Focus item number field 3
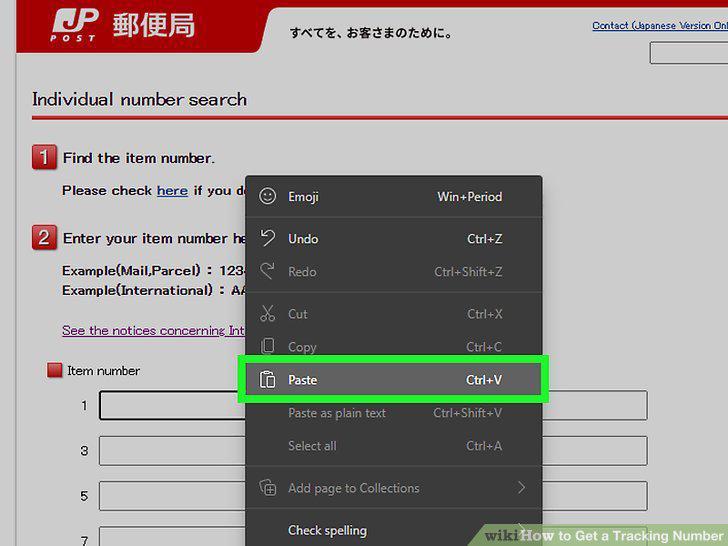 172,451
